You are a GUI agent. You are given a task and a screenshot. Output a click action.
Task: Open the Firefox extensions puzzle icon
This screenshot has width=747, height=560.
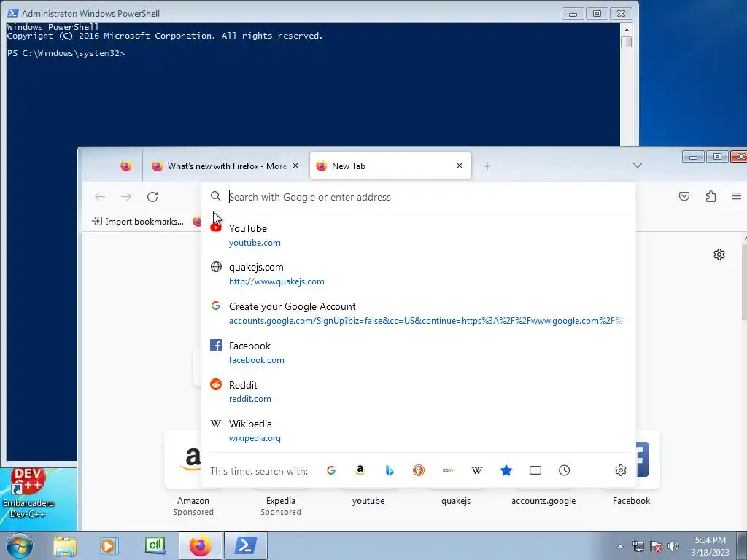coord(711,196)
